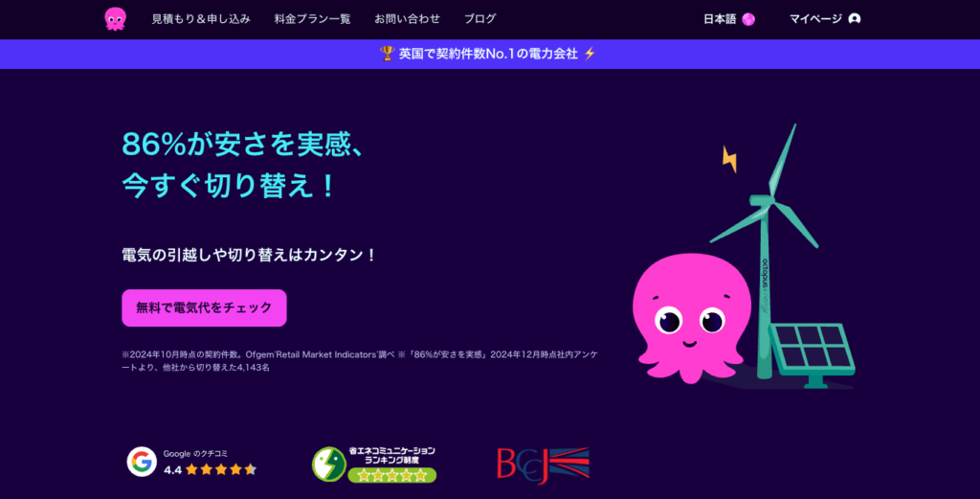This screenshot has width=980, height=499.
Task: Click the globe icon beside 日本語
Action: [x=748, y=19]
